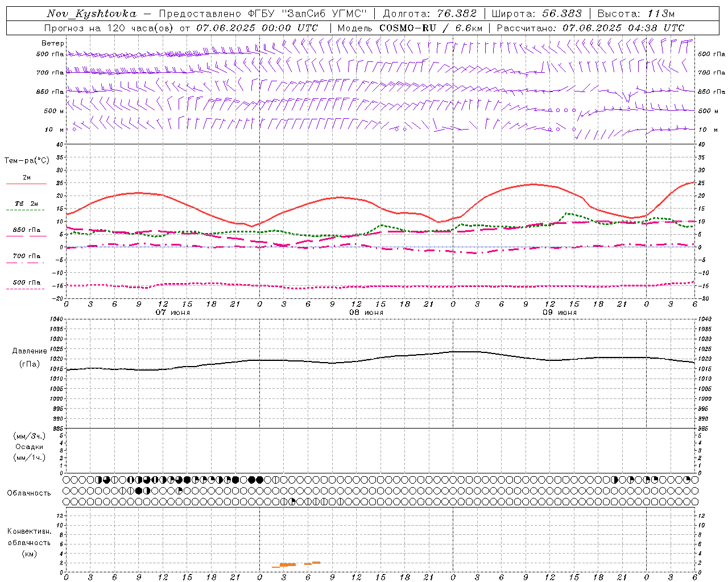This screenshot has height=582, width=728.
Task: Click the left '10 м' wind level label
Action: click(x=55, y=130)
